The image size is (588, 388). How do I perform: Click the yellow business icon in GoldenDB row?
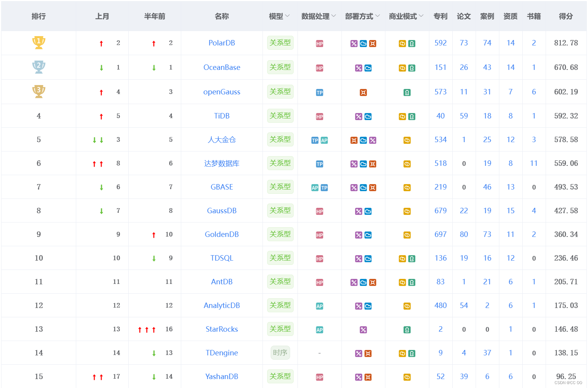coord(407,235)
